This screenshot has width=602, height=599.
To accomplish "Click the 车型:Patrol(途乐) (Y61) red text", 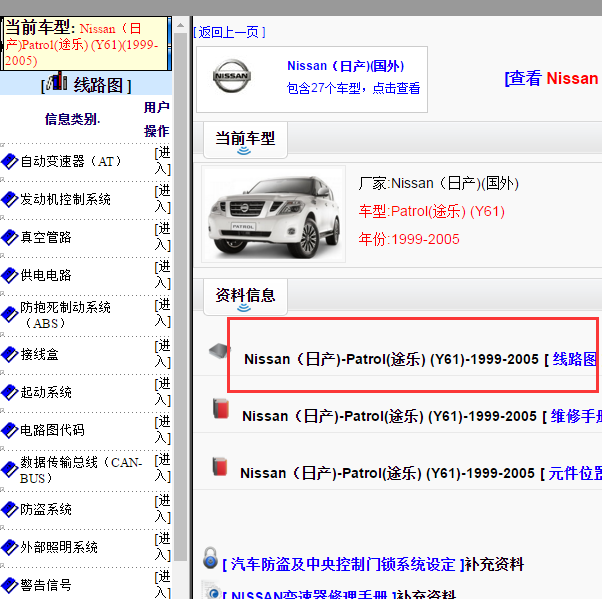I will point(432,212).
